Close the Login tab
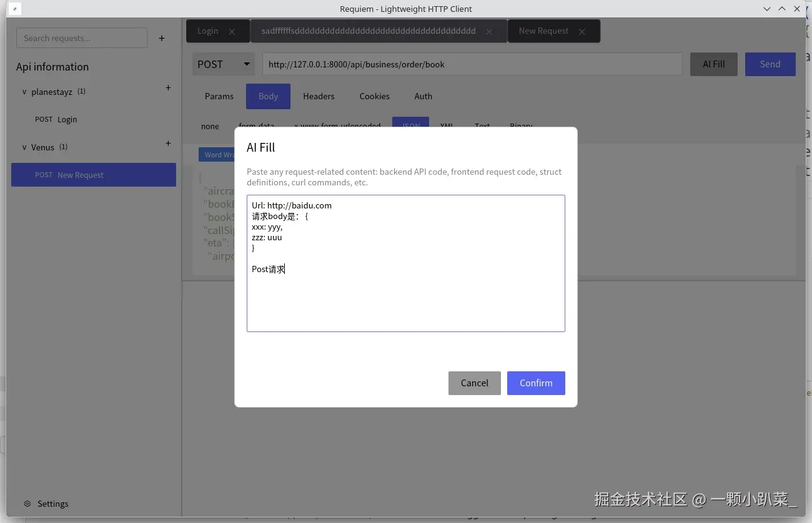812x523 pixels. (232, 32)
